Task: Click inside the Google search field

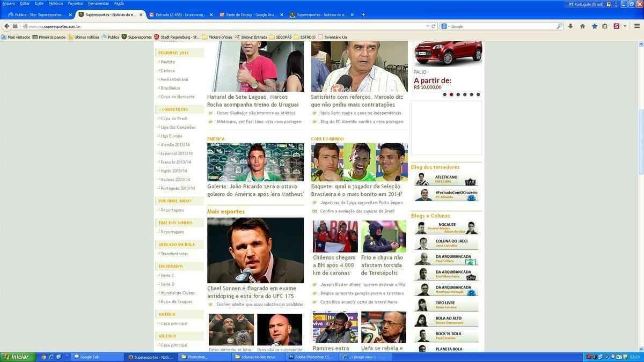Action: (499, 26)
